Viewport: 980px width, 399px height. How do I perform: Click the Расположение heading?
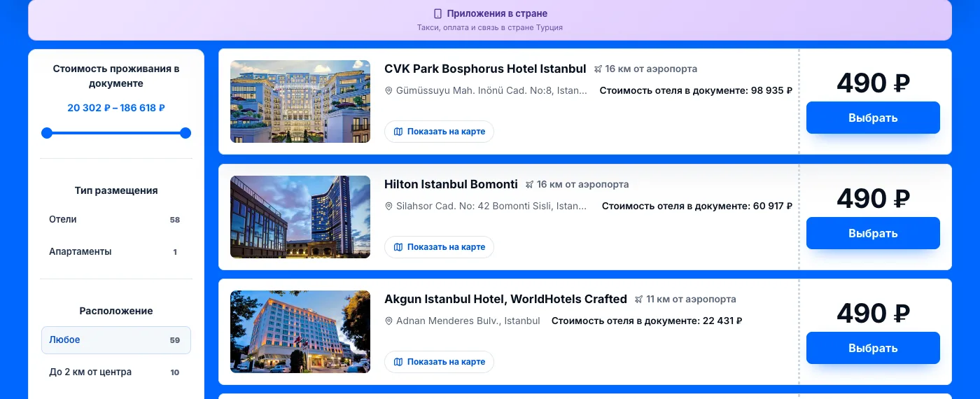pyautogui.click(x=116, y=311)
